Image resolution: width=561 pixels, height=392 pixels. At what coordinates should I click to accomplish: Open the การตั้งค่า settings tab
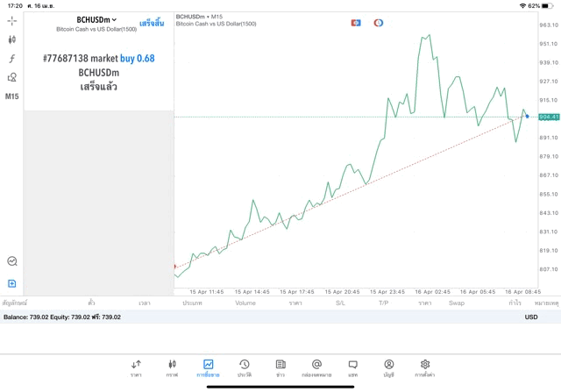tap(424, 368)
